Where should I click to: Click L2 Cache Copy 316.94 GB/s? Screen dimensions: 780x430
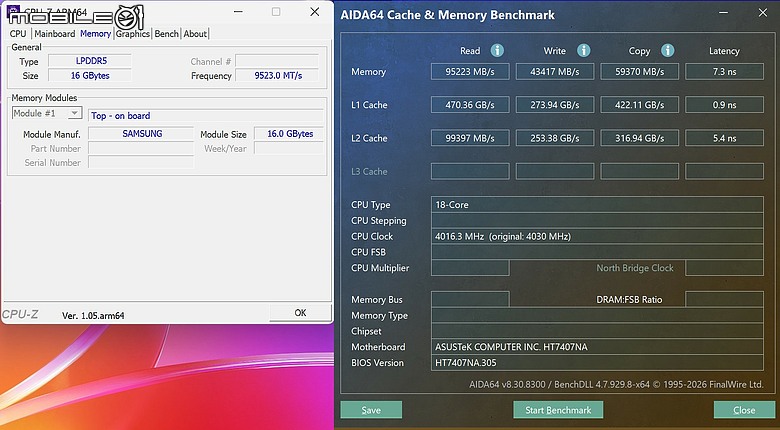640,138
